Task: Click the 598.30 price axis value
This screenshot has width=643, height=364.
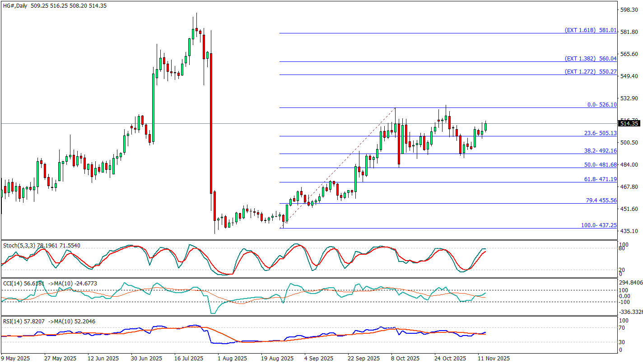Action: point(629,9)
